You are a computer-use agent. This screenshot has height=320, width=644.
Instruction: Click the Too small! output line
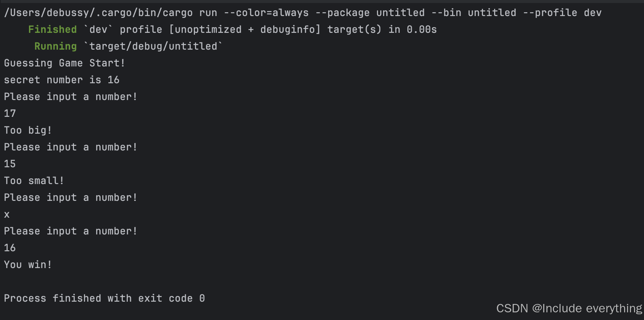34,181
